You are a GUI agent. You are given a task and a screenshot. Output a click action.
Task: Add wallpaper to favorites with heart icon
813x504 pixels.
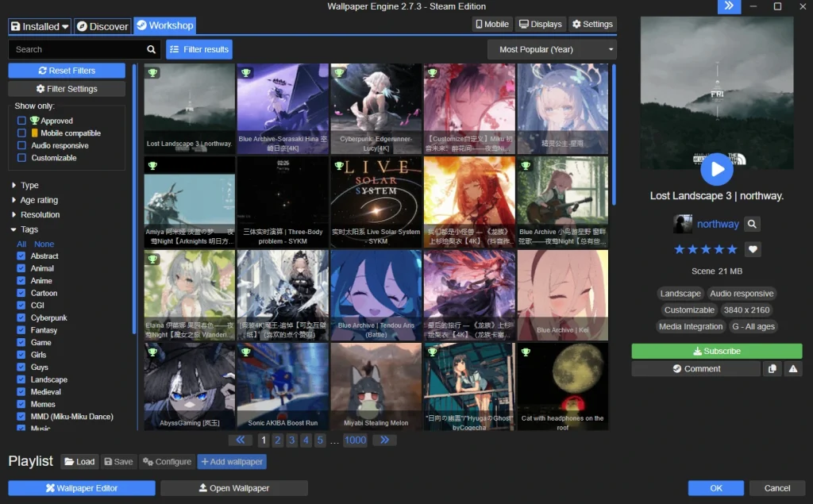[x=753, y=249]
